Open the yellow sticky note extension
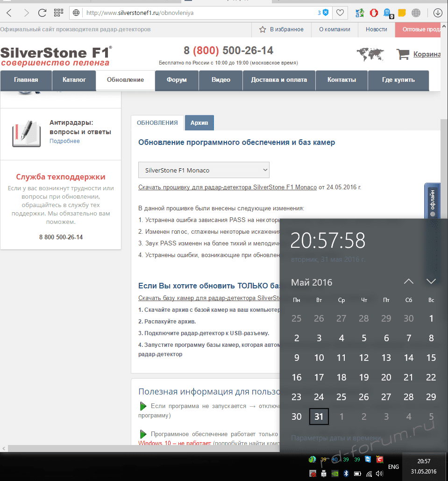This screenshot has width=448, height=481. click(402, 13)
